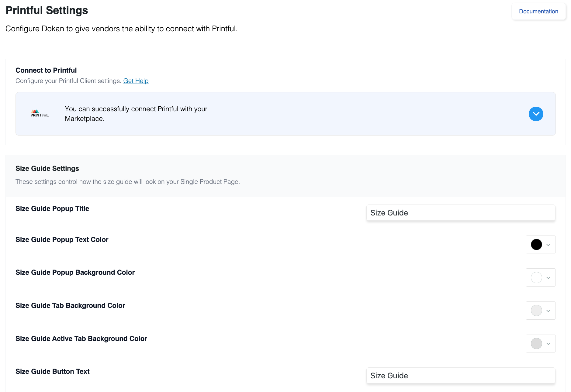Screen dimensions: 571x392
Task: Expand the Popup Text Color dropdown arrow
Action: pos(548,245)
